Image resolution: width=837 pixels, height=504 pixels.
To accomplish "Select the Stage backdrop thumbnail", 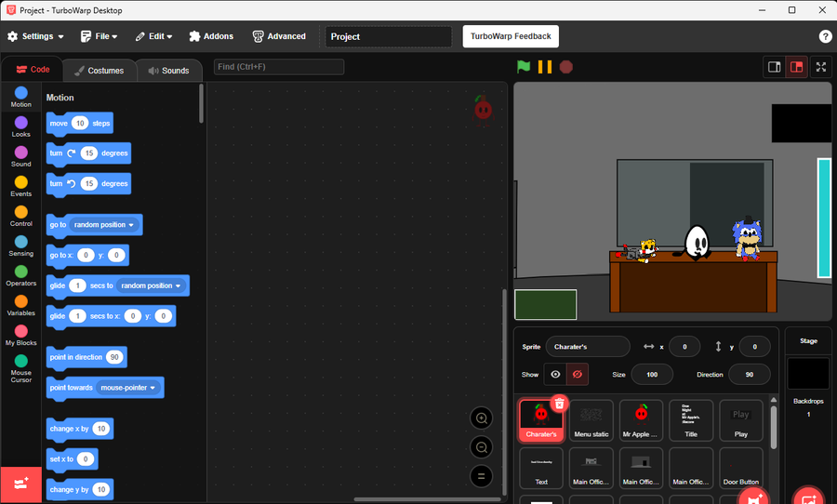I will click(808, 373).
